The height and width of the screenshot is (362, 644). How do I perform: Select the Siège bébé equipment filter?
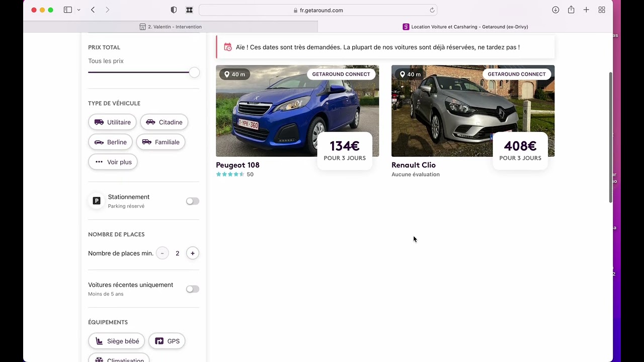117,341
